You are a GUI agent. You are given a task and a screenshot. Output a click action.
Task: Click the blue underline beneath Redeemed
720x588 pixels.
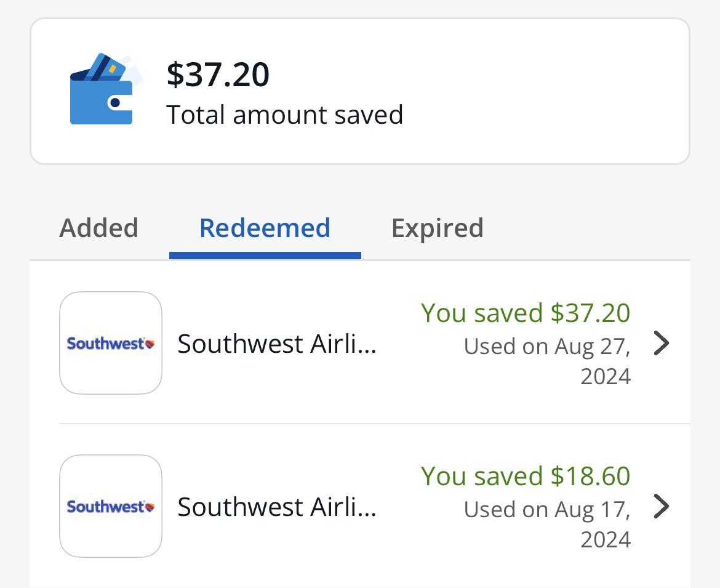tap(265, 256)
